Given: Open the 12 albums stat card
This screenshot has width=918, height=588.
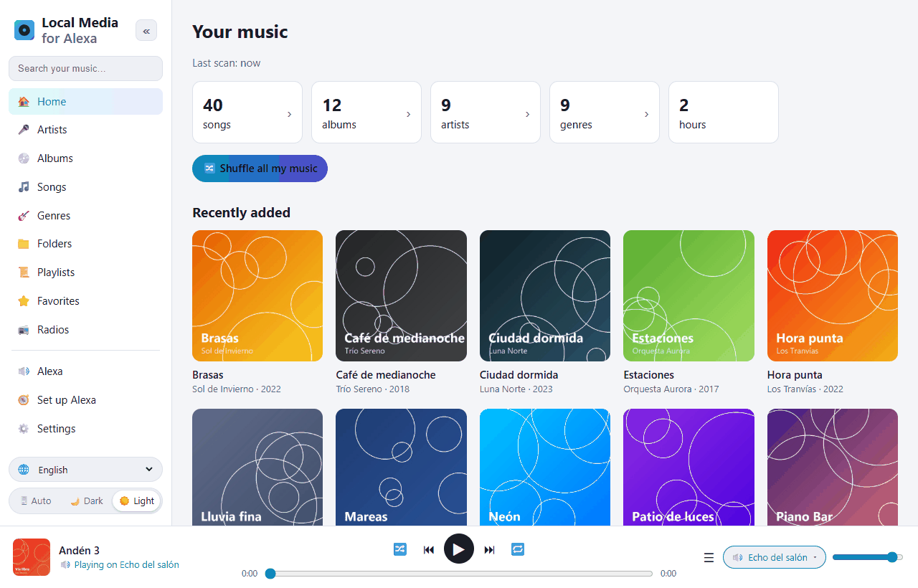Looking at the screenshot, I should point(366,113).
